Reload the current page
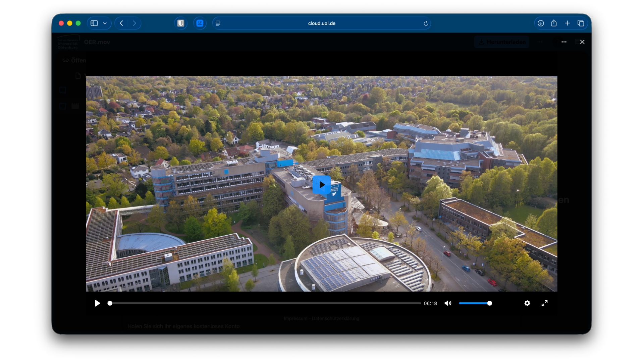 tap(426, 23)
